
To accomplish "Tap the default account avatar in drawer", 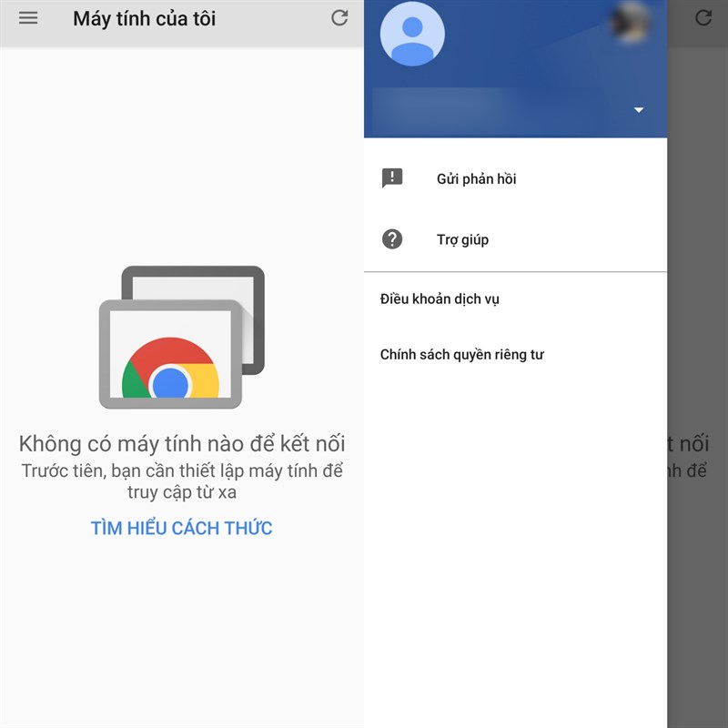I will click(x=412, y=34).
